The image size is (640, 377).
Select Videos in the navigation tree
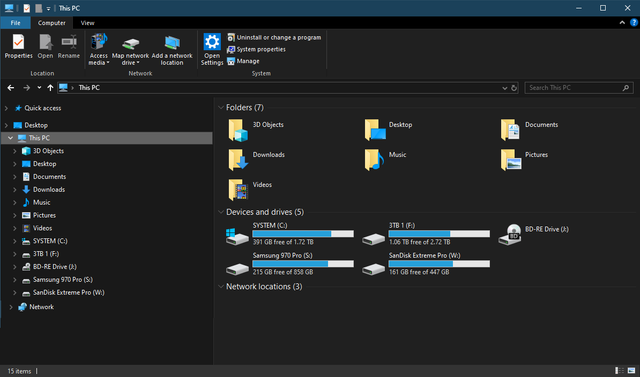42,228
